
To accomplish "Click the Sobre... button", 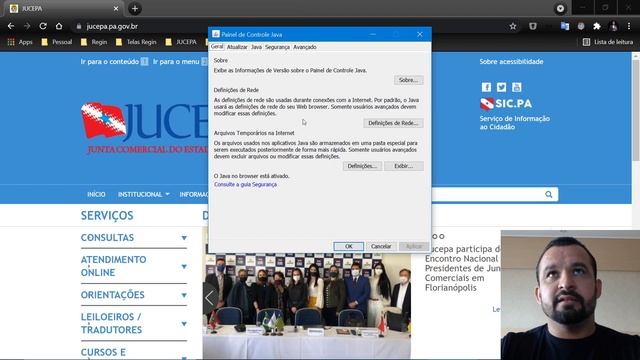I will 409,80.
